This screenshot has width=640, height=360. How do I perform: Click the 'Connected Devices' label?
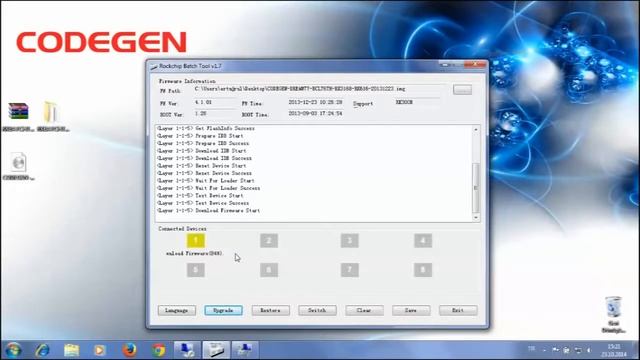tap(182, 229)
